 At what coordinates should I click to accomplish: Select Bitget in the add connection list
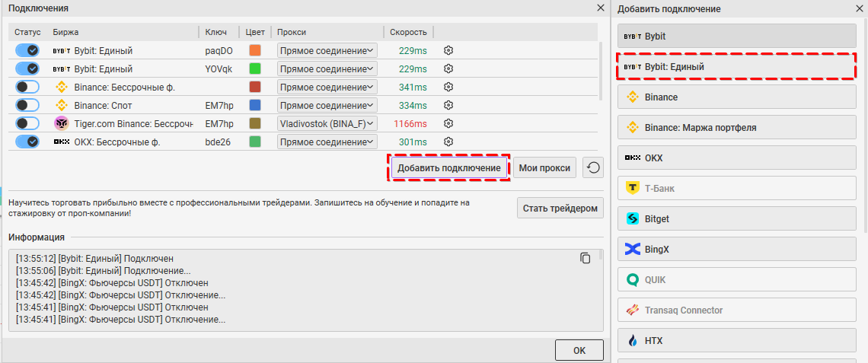[x=737, y=218]
